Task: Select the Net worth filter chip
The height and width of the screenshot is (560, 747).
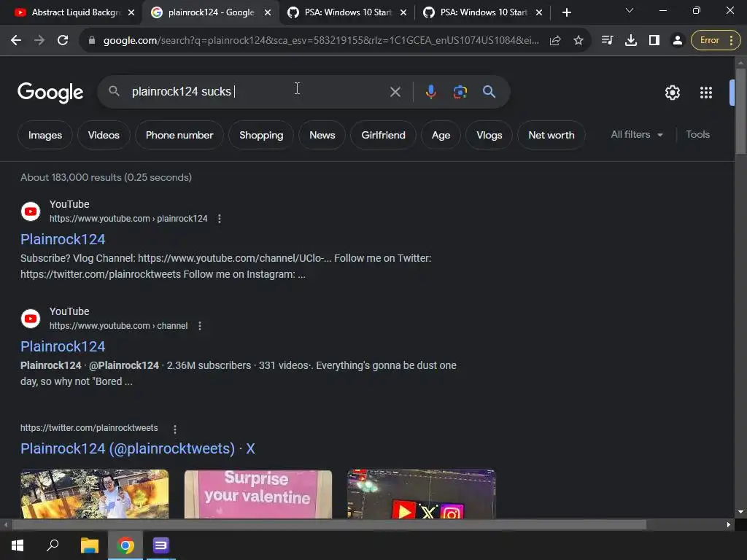Action: [551, 135]
